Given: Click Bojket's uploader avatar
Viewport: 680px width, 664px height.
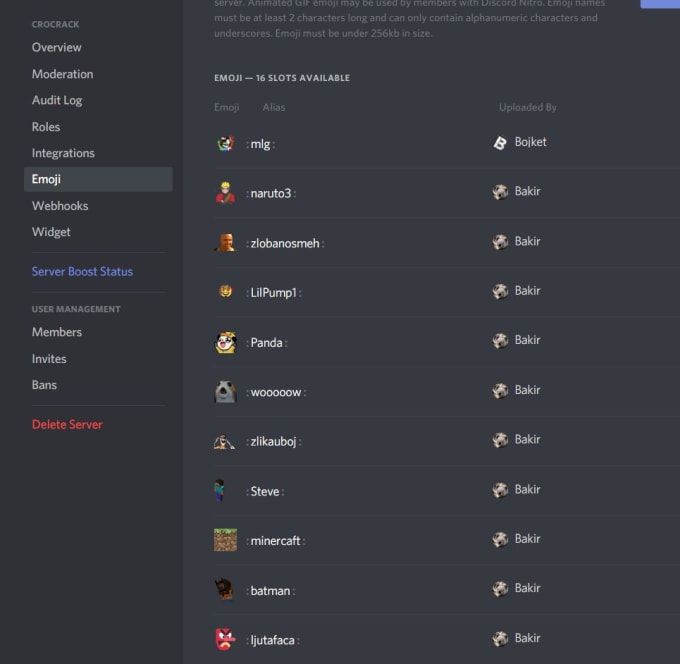Looking at the screenshot, I should [500, 142].
